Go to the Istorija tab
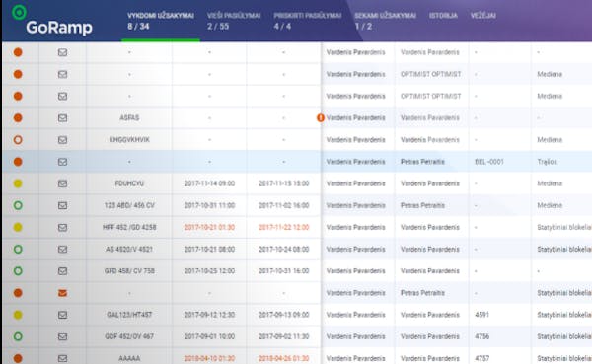This screenshot has height=364, width=592. 443,16
